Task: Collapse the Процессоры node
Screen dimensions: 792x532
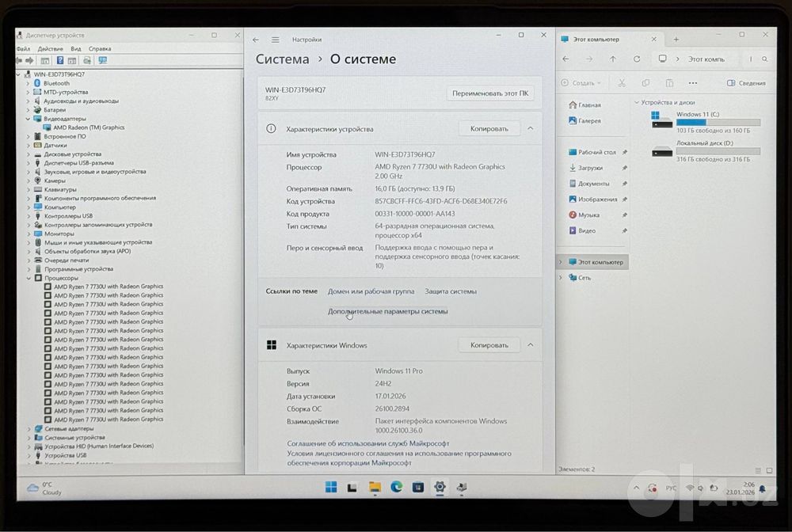Action: (29, 278)
